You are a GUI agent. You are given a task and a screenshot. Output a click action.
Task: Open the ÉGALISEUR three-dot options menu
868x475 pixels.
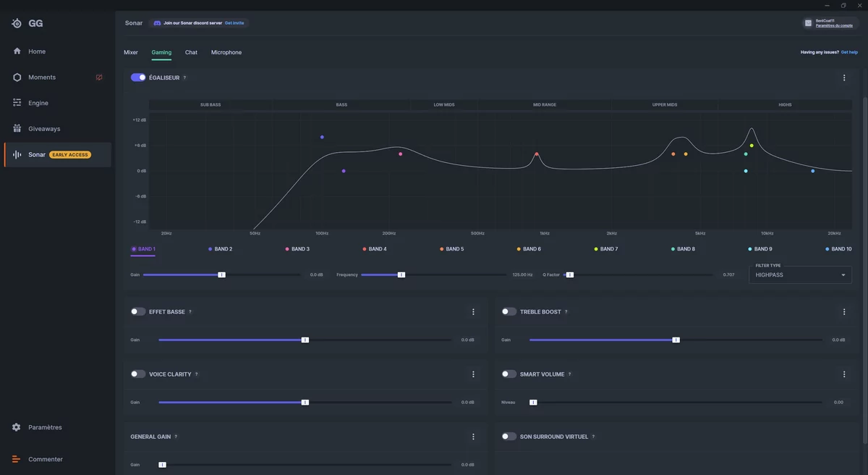pyautogui.click(x=844, y=77)
